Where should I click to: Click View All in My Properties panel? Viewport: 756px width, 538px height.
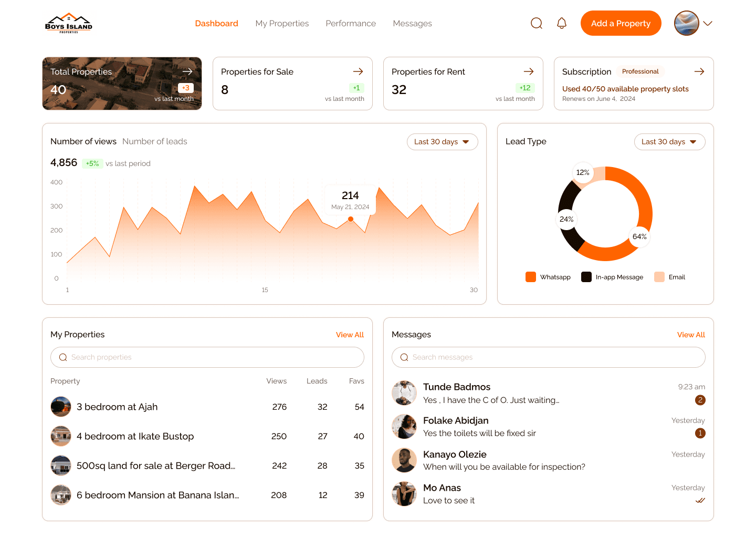(x=350, y=335)
